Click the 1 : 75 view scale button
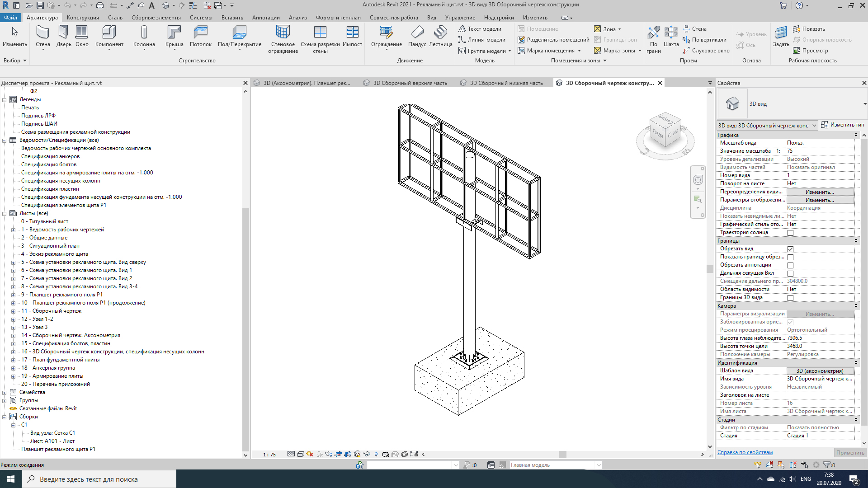The image size is (868, 488). coord(269,455)
